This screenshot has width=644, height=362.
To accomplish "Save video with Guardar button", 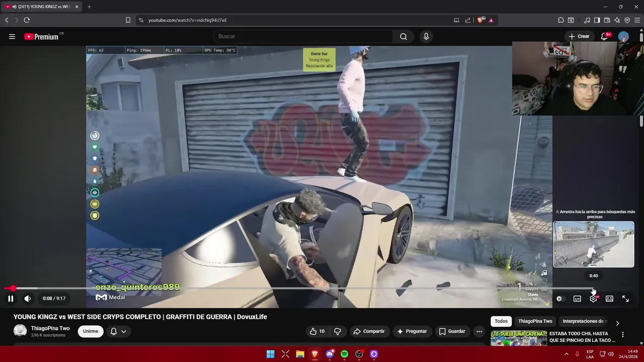I will point(452,331).
